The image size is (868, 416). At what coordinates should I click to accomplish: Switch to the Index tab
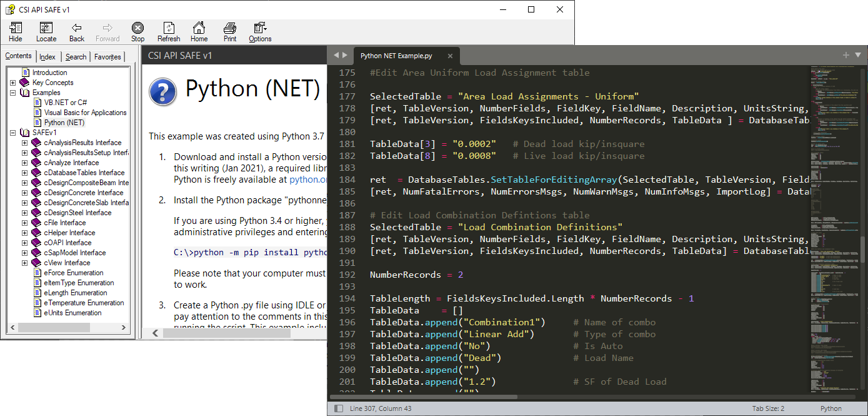(x=47, y=57)
